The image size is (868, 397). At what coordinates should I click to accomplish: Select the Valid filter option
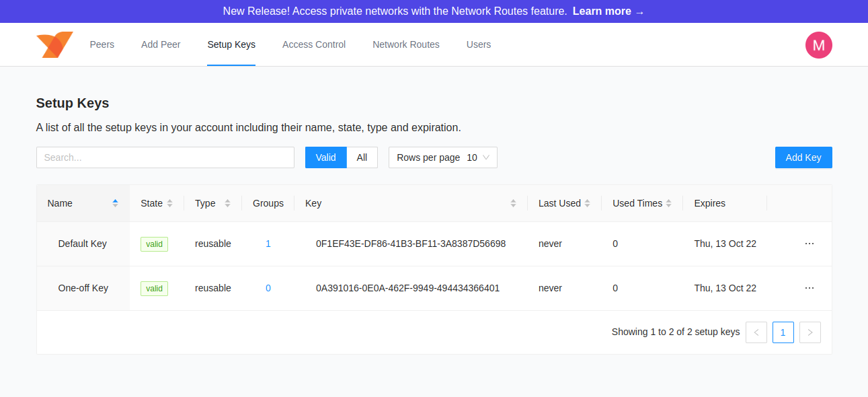tap(325, 157)
